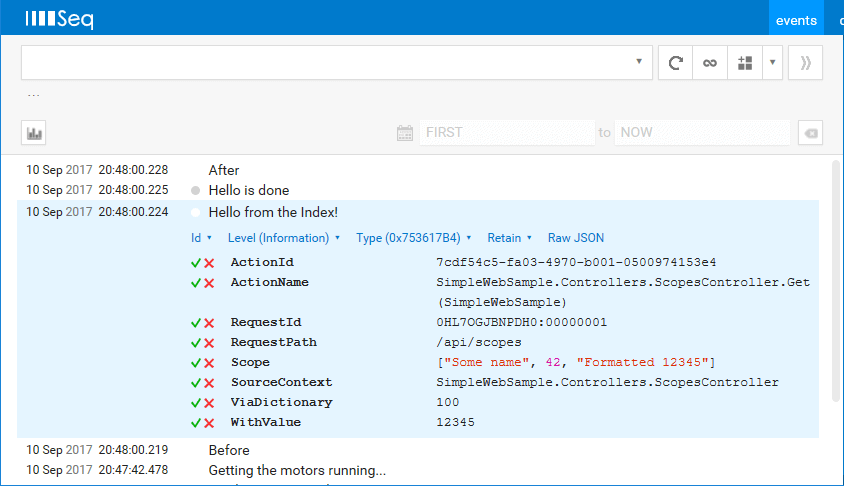Click the green check for Scope
The image size is (844, 486).
196,363
